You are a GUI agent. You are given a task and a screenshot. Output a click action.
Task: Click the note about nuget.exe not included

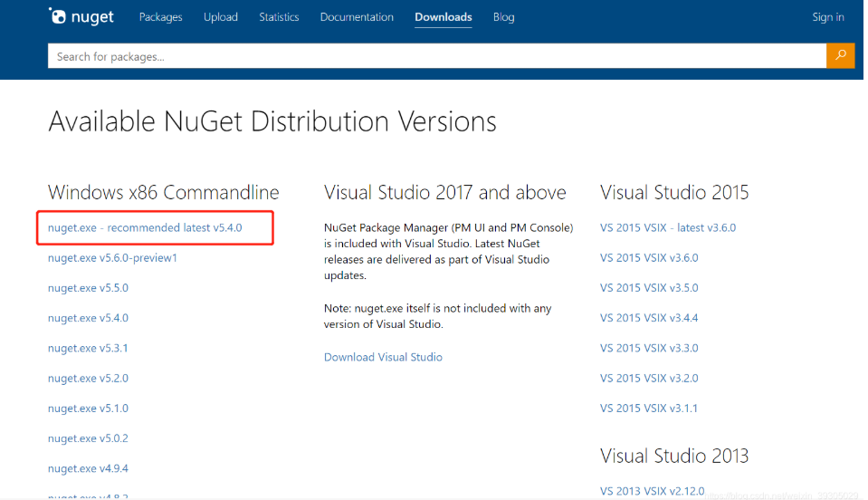click(x=437, y=316)
